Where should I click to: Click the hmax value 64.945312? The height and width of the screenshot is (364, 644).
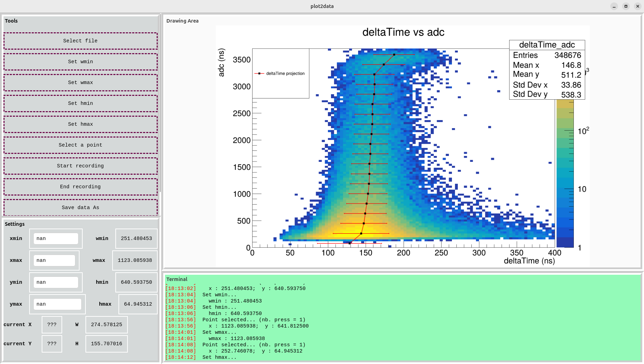[x=138, y=304]
